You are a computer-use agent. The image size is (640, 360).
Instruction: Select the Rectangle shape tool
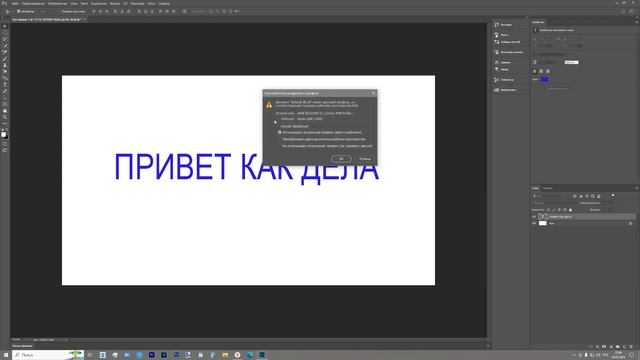point(5,104)
